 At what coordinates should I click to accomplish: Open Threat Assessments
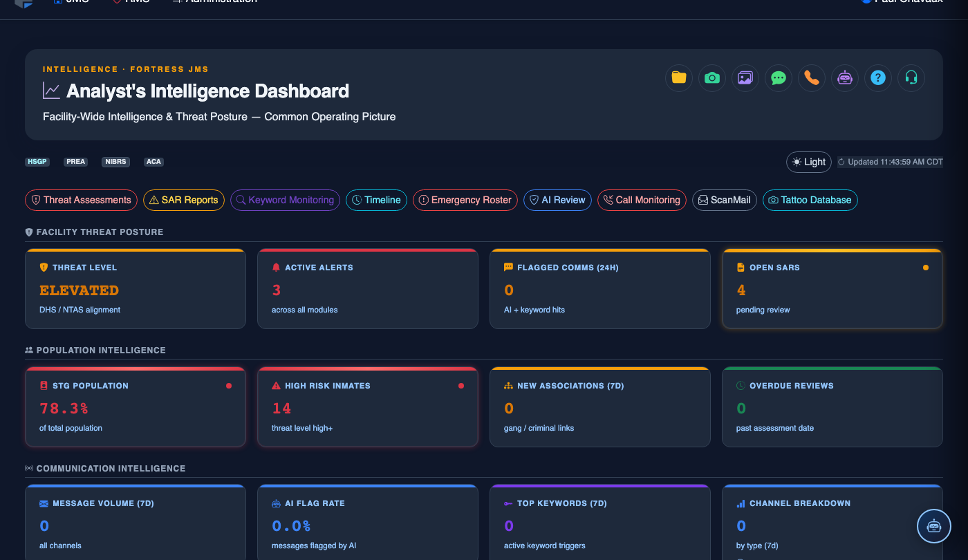point(82,200)
